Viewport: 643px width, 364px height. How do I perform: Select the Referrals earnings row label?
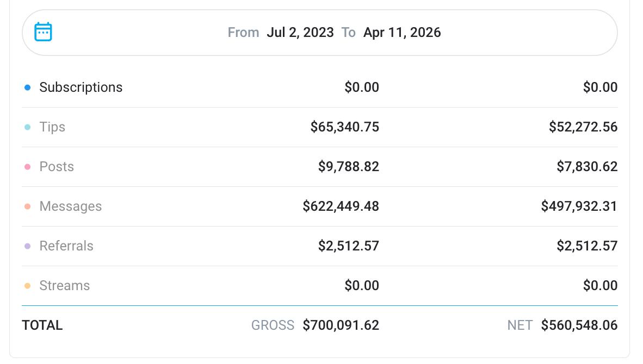(66, 246)
